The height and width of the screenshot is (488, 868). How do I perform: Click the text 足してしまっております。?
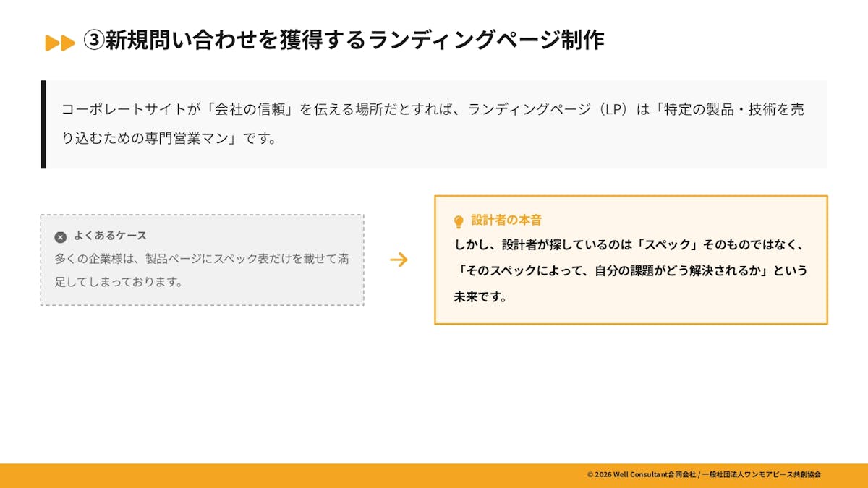click(x=119, y=281)
